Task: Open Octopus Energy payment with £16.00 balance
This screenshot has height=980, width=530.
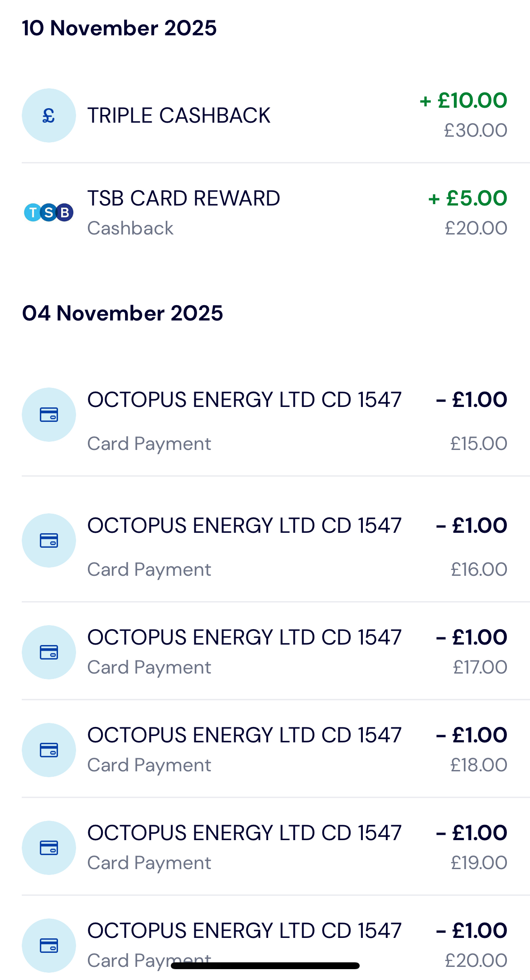Action: coord(244,526)
